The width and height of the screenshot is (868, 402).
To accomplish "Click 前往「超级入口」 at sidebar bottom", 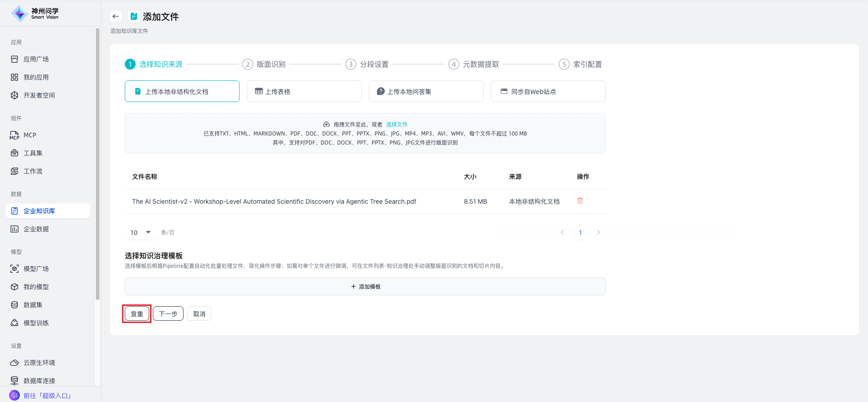I will 47,395.
